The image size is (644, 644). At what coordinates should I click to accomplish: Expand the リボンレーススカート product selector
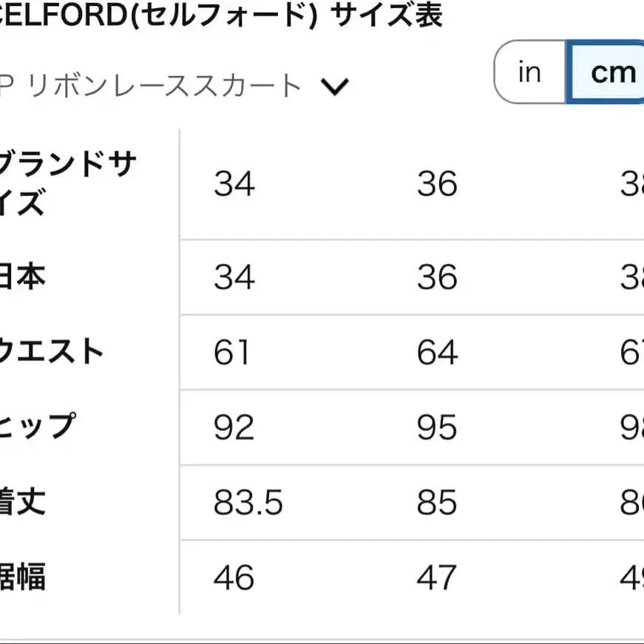pos(335,85)
